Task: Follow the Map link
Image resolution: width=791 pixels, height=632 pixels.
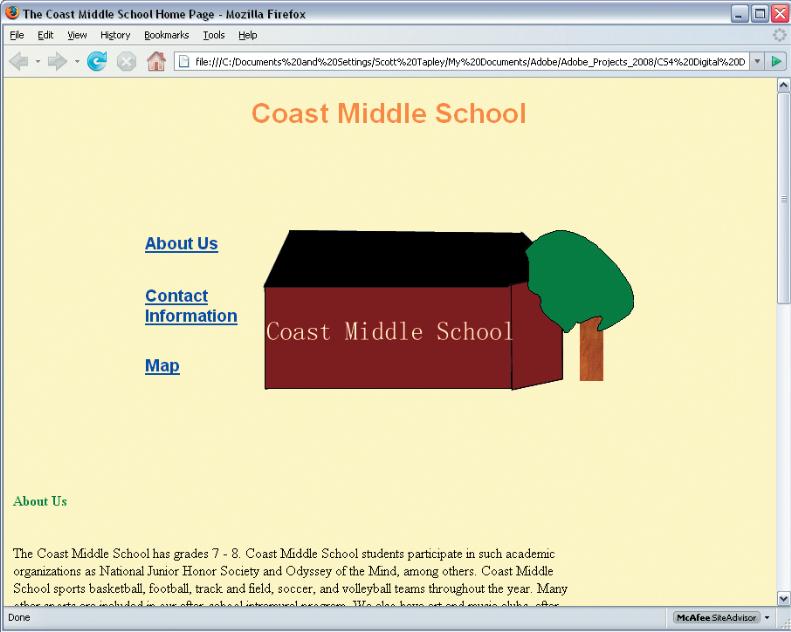Action: tap(162, 366)
